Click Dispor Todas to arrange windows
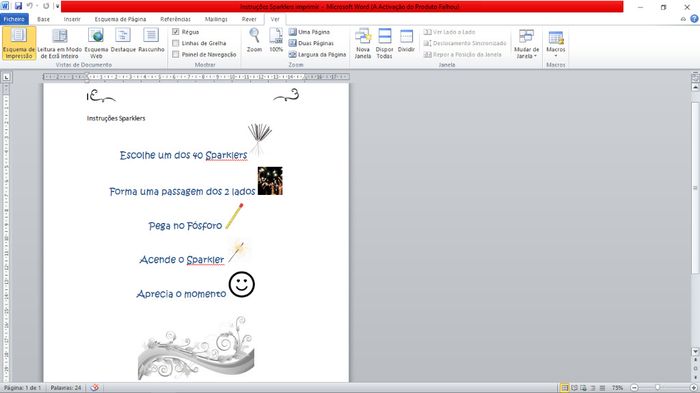Viewport: 700px width, 393px height. [384, 43]
